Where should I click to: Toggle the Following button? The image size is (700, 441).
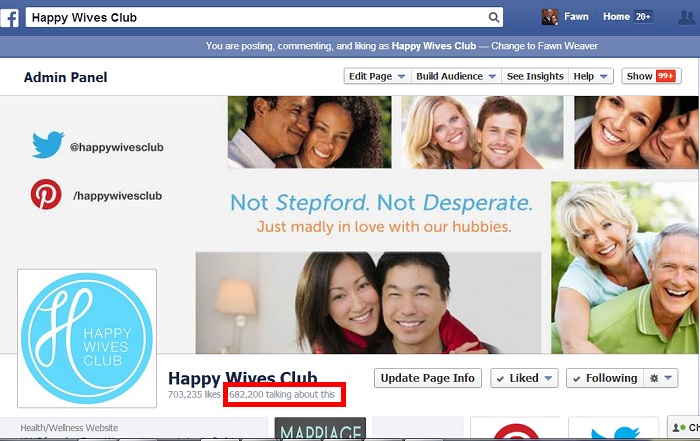click(605, 378)
